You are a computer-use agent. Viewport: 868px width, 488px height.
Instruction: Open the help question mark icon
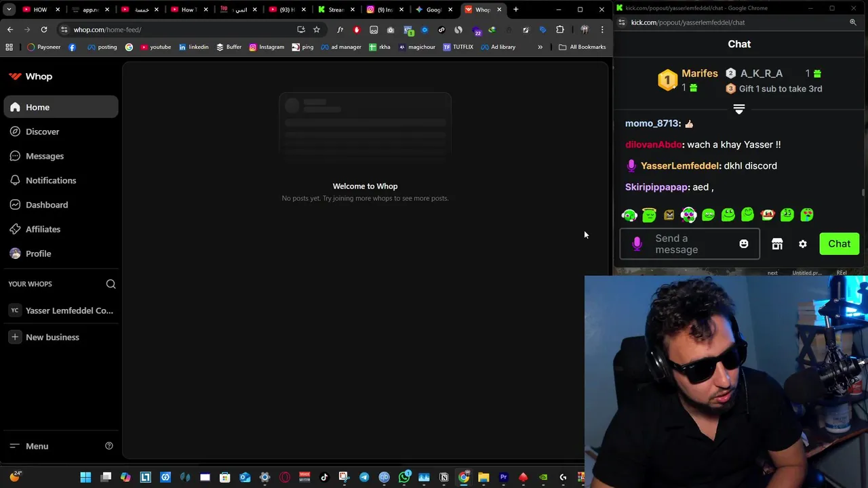click(x=108, y=446)
